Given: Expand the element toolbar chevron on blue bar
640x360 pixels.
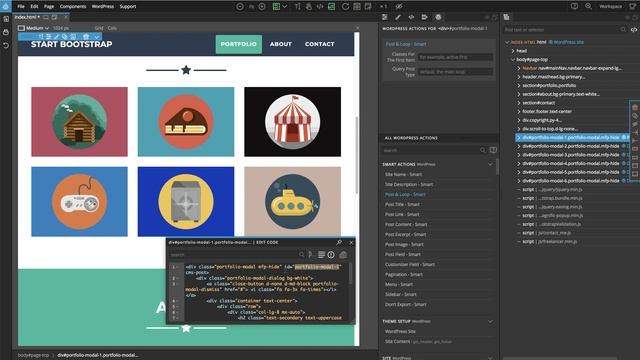Looking at the screenshot, I should [96, 36].
